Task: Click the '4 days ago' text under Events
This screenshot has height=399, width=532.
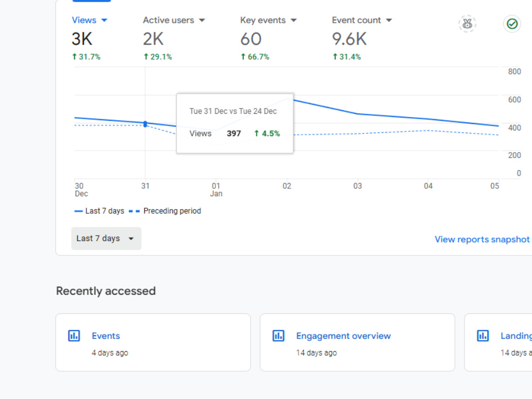Action: pos(110,353)
